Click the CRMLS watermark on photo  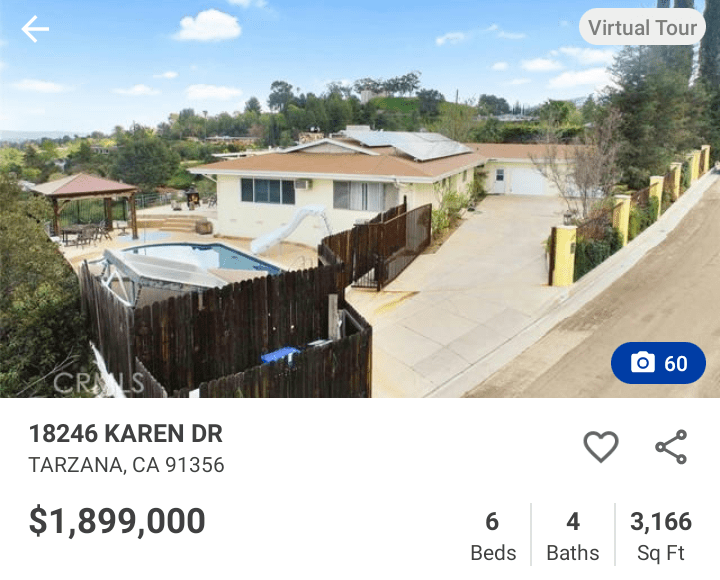pos(99,383)
